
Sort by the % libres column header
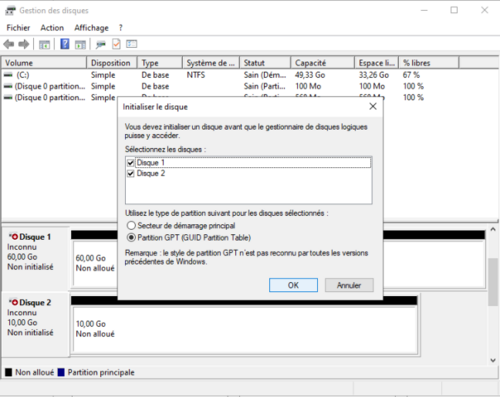pos(429,63)
